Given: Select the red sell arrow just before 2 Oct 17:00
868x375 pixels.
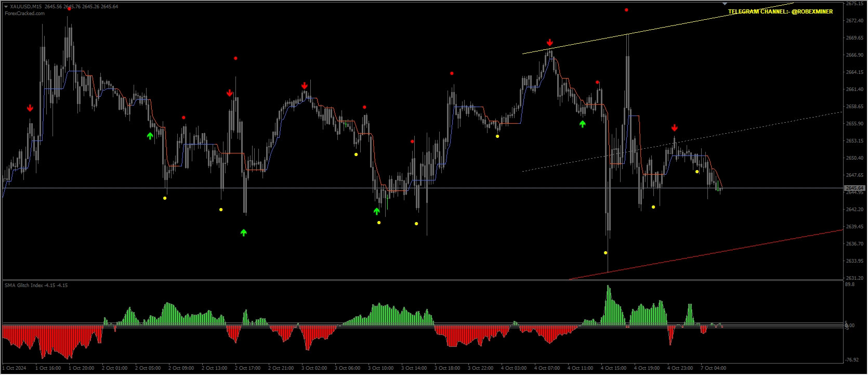Looking at the screenshot, I should 230,93.
